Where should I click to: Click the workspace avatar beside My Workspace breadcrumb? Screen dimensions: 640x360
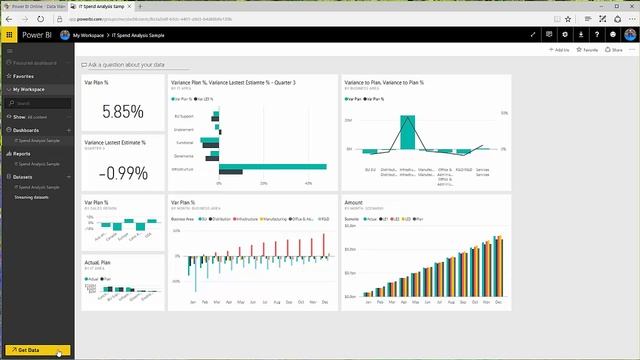(x=65, y=35)
